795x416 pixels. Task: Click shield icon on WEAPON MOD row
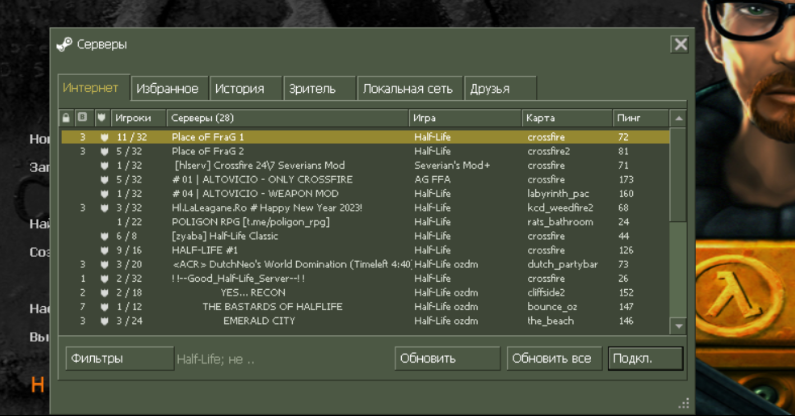pos(104,194)
